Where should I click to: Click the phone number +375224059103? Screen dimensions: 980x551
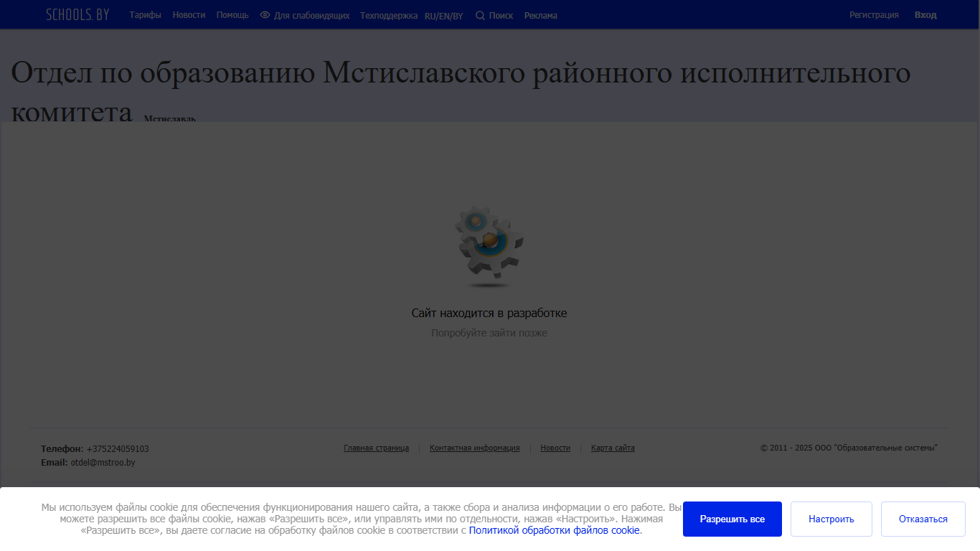pyautogui.click(x=118, y=449)
